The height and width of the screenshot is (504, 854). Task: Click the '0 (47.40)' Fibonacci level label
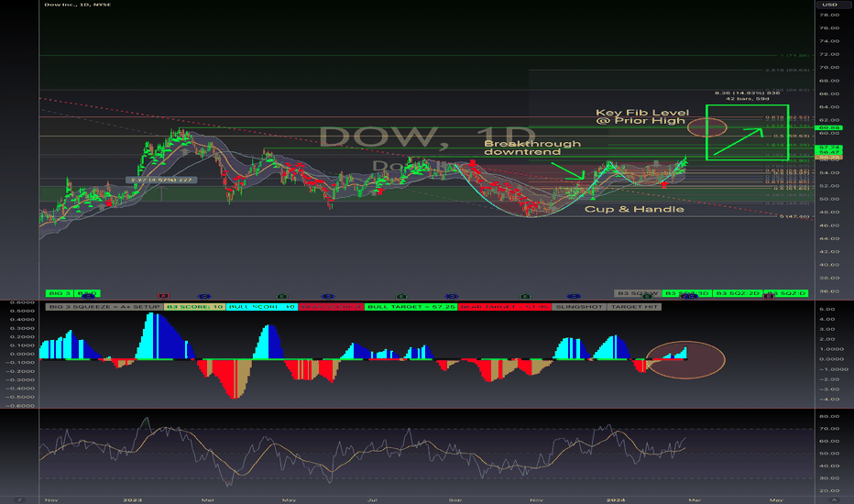794,217
